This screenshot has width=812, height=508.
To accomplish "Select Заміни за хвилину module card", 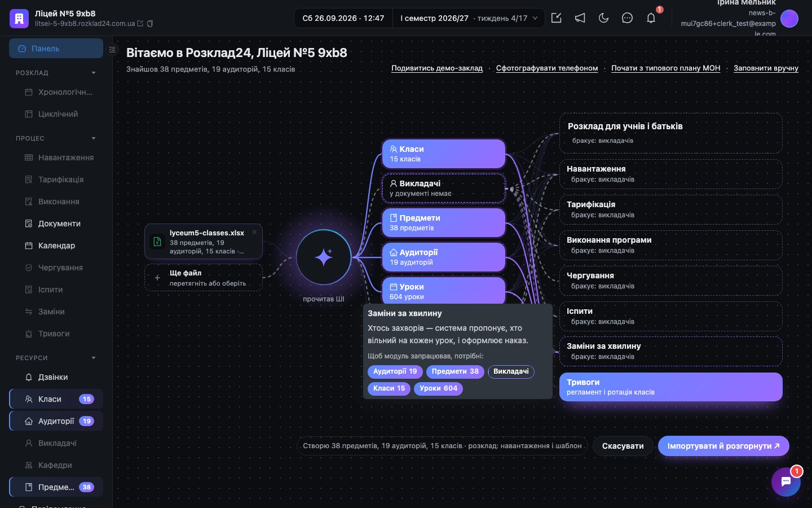I will 670,351.
